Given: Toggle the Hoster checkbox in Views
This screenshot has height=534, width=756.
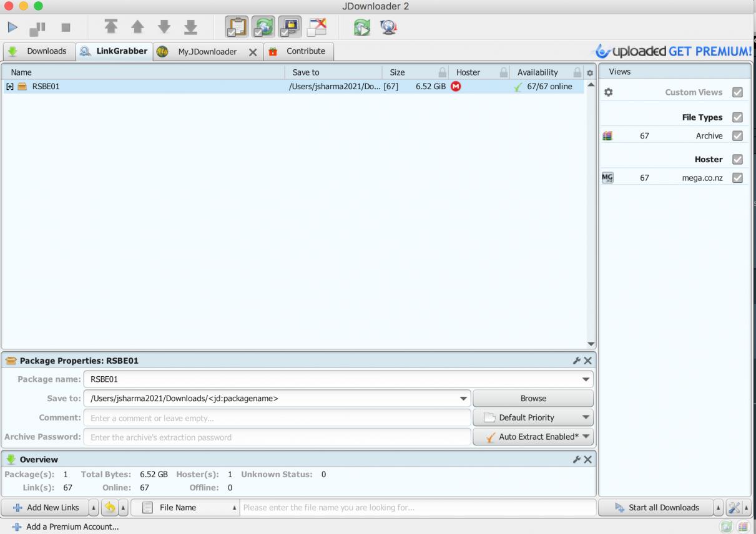Looking at the screenshot, I should pyautogui.click(x=737, y=159).
